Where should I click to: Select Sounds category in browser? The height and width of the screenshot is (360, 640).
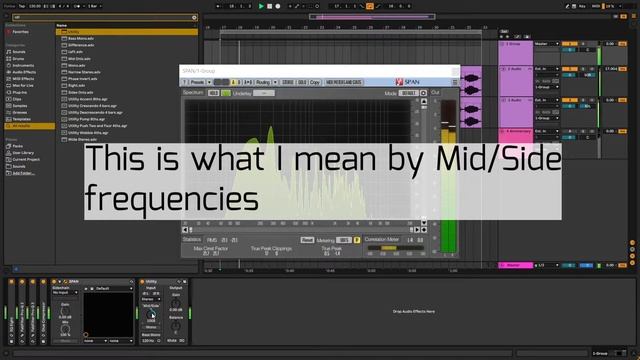pyautogui.click(x=19, y=52)
